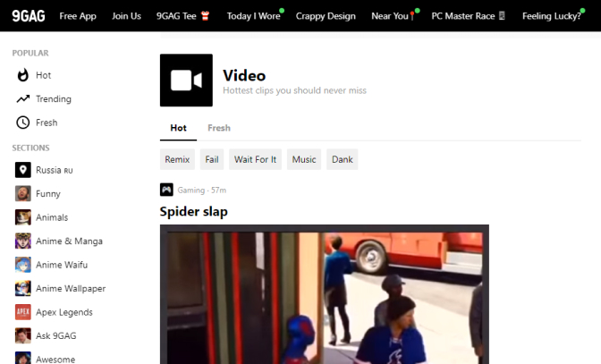Image resolution: width=601 pixels, height=364 pixels.
Task: Click the 9GAG logo
Action: click(x=29, y=16)
